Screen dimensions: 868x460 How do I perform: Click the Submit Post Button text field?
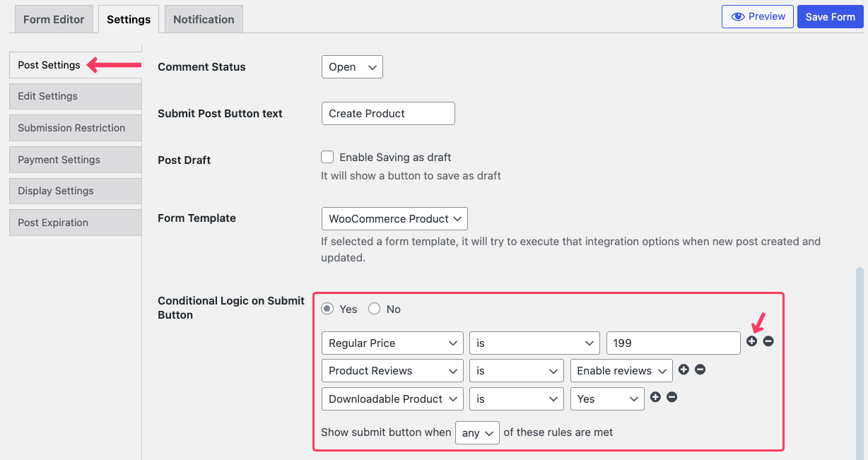pos(388,113)
